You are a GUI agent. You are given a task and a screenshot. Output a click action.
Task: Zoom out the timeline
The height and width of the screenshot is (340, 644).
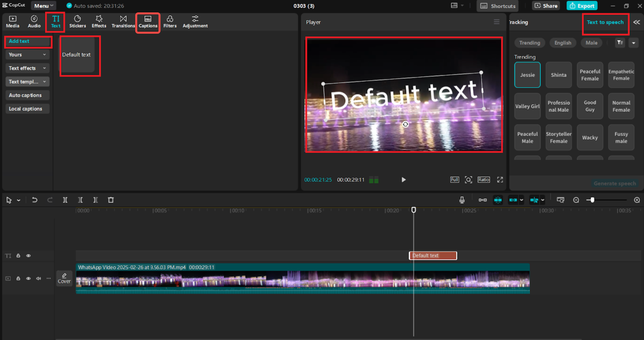point(576,200)
